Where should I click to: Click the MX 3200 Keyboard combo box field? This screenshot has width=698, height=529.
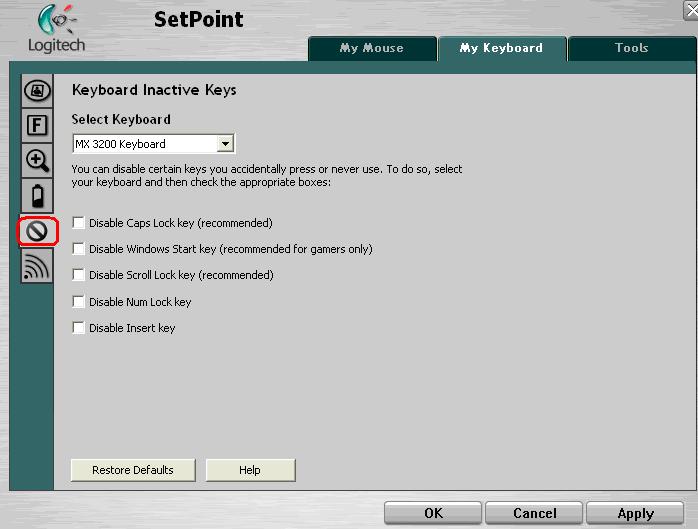click(x=154, y=144)
